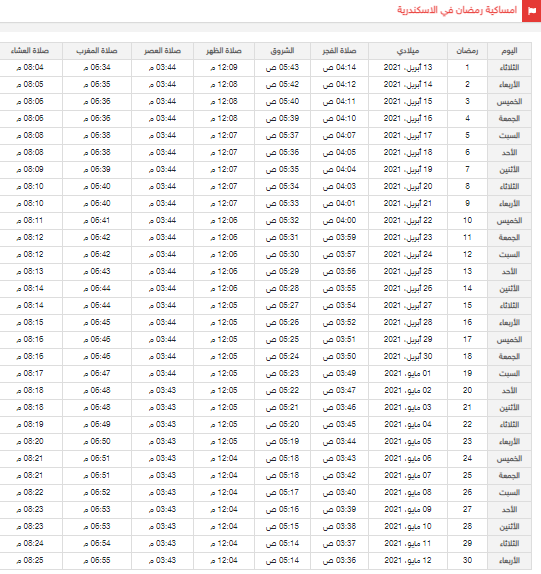Click the صلاة الظهر column header
The width and height of the screenshot is (541, 574).
(x=224, y=51)
